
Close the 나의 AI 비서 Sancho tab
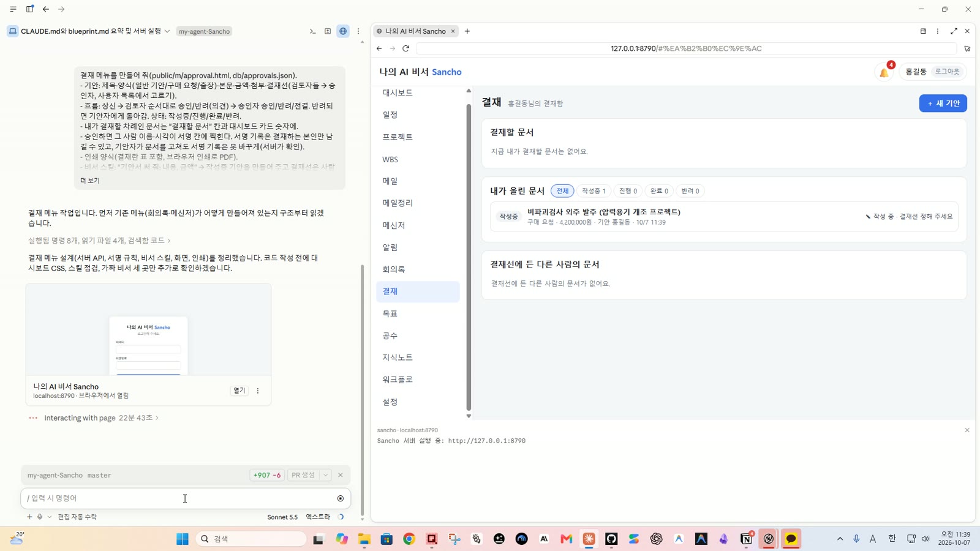pyautogui.click(x=453, y=31)
